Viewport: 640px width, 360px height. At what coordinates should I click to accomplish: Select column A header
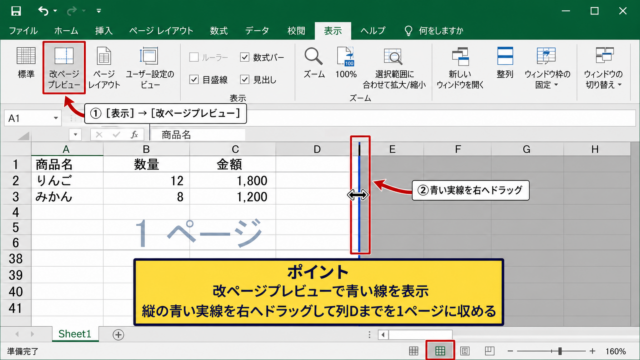click(67, 149)
